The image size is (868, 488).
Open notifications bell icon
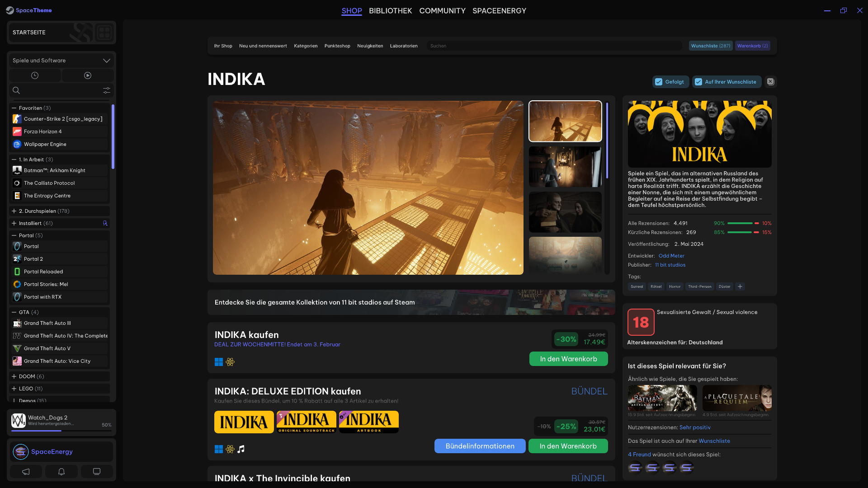click(61, 472)
